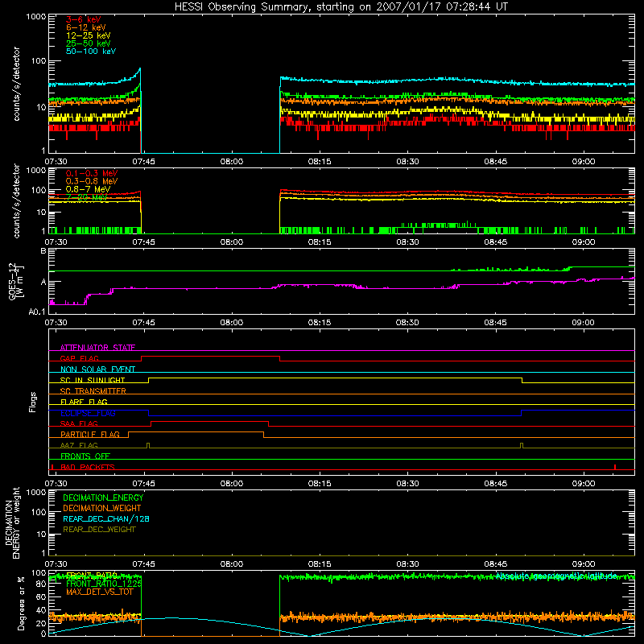Select the SAA_FLAG label
Screen dimensions: 644x644
(x=79, y=423)
